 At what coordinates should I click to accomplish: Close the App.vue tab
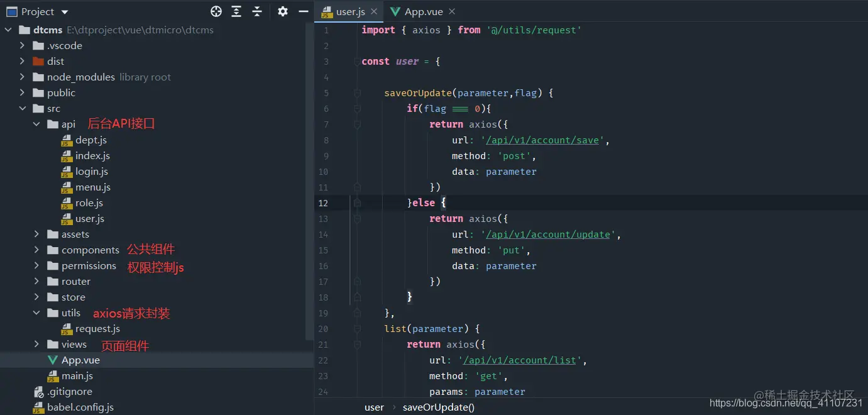(x=452, y=11)
